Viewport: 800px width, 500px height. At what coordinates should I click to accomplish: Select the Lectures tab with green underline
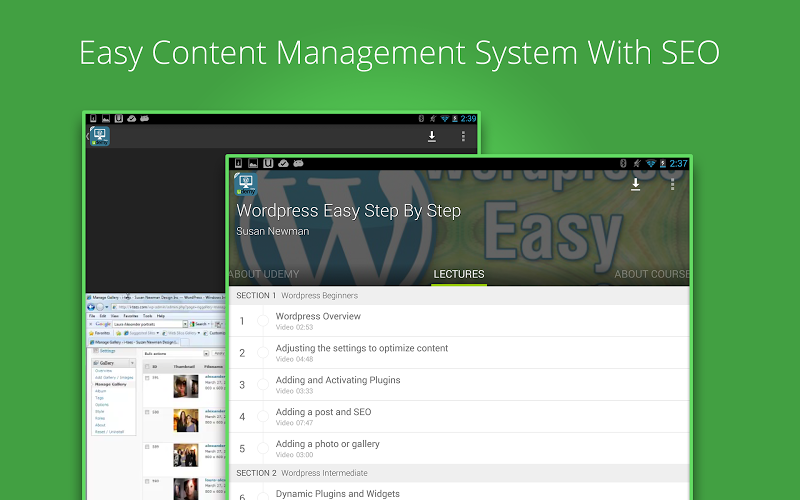458,274
